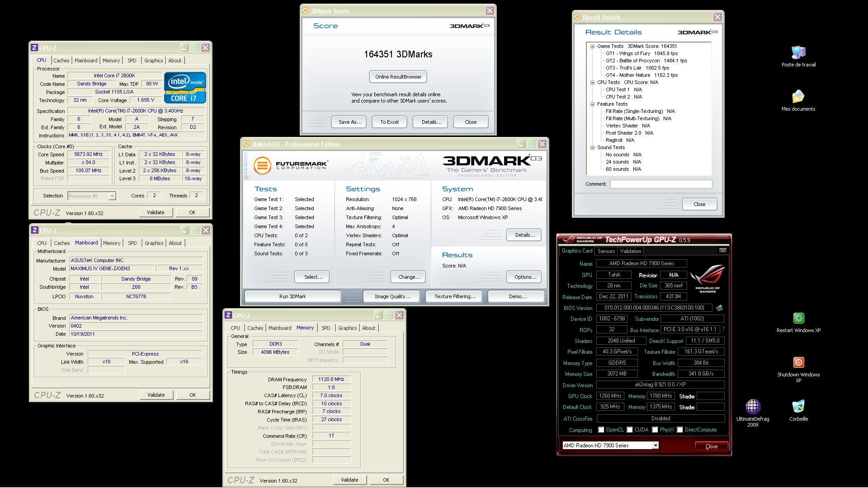Open the AMD Radeon HD 7900 Series dropdown
Image resolution: width=868 pixels, height=488 pixels.
click(610, 446)
